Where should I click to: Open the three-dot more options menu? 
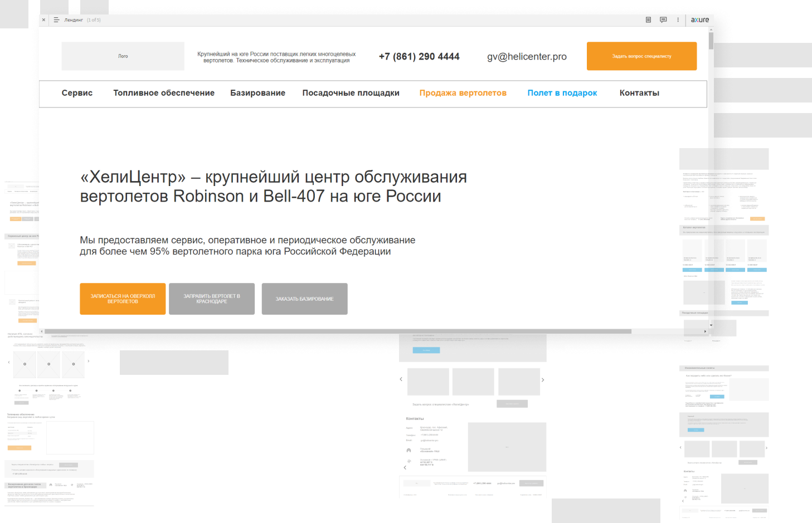(x=678, y=20)
